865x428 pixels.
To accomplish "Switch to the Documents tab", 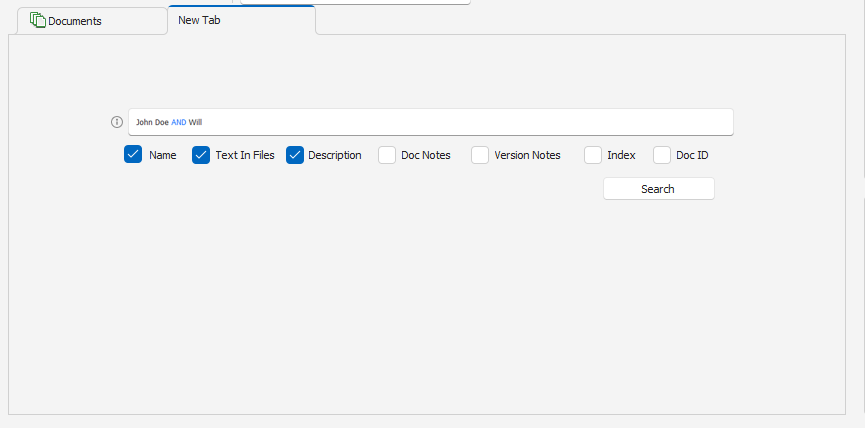I will click(92, 21).
